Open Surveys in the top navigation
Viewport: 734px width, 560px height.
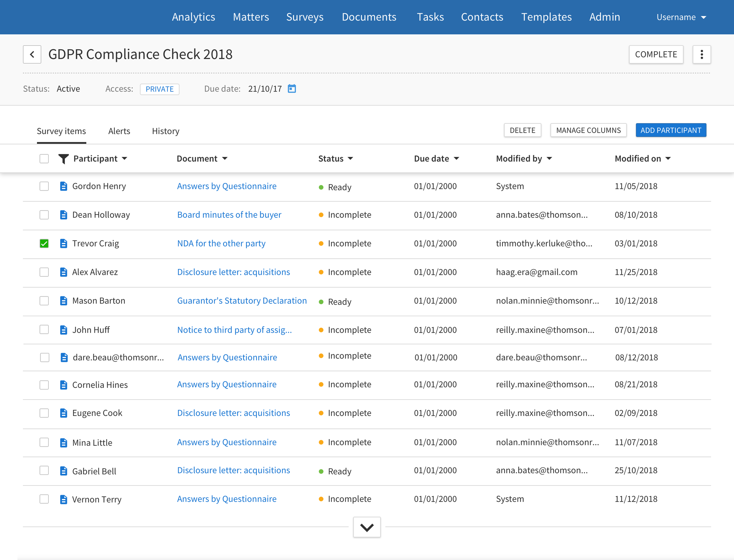click(305, 17)
